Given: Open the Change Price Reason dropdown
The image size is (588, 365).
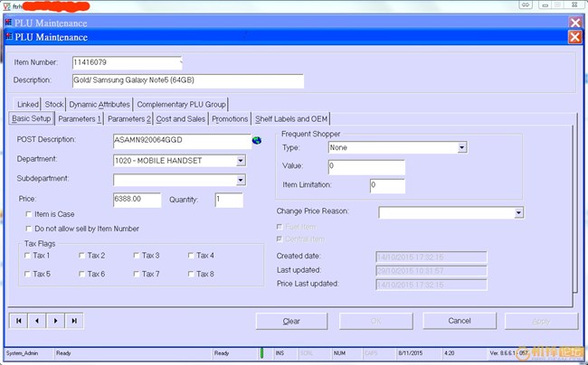Looking at the screenshot, I should point(518,212).
